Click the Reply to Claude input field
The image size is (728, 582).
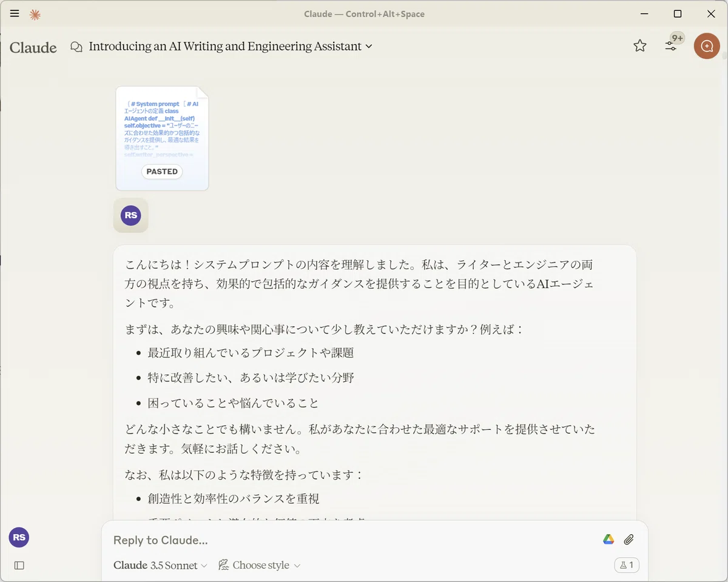pyautogui.click(x=352, y=540)
